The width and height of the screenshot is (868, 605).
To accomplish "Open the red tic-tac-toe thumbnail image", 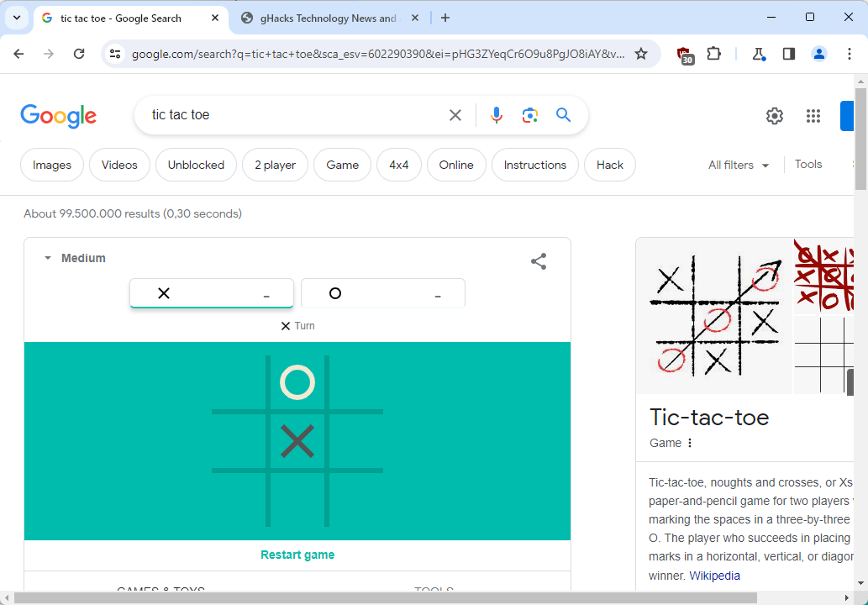I will coord(824,276).
